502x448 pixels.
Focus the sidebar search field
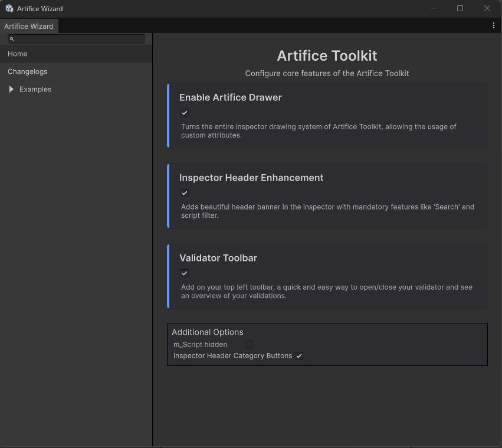(76, 39)
